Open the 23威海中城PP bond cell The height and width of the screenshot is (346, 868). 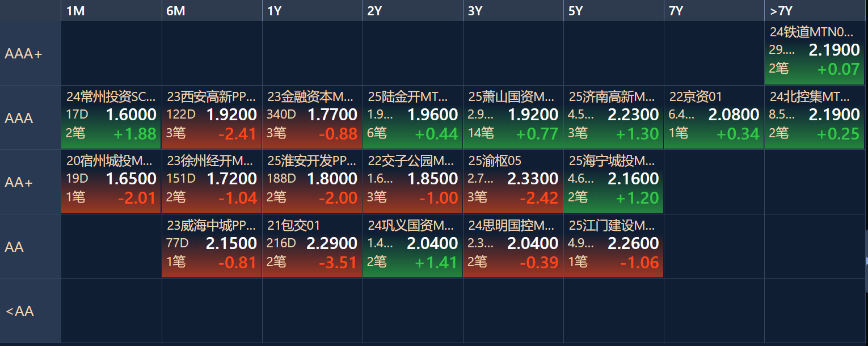click(212, 246)
